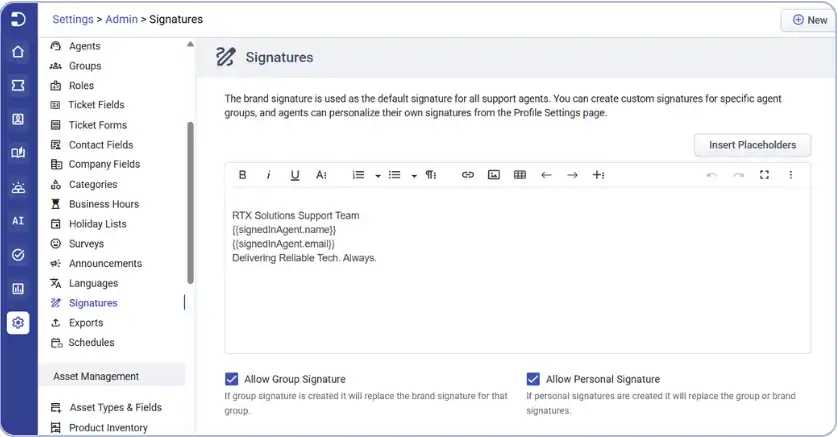Image resolution: width=837 pixels, height=437 pixels.
Task: Uncheck Allow Group Signature
Action: [x=232, y=379]
